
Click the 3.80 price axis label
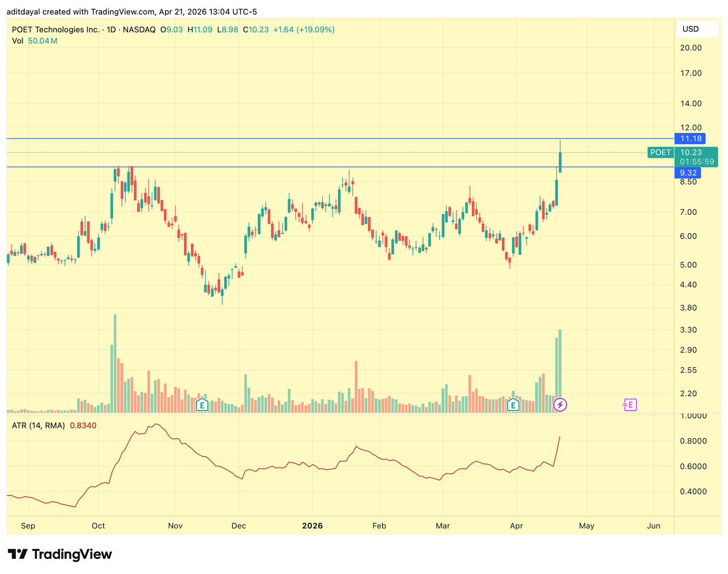[x=689, y=308]
